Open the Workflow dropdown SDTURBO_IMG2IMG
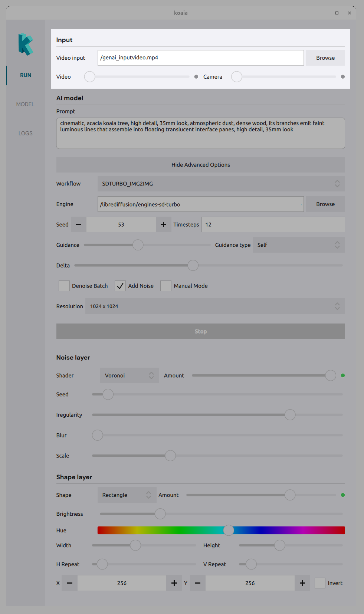This screenshot has height=614, width=364. (x=221, y=184)
